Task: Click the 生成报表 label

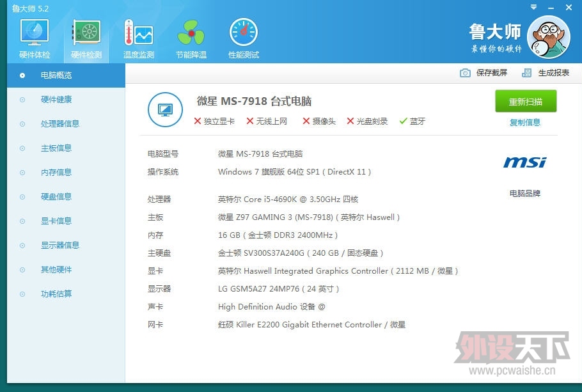Action: [x=553, y=73]
